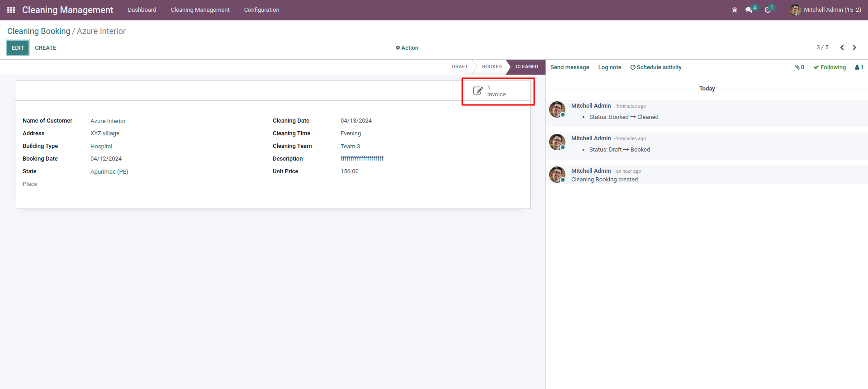Viewport: 868px width, 389px height.
Task: Expand the Action dropdown
Action: (x=407, y=48)
